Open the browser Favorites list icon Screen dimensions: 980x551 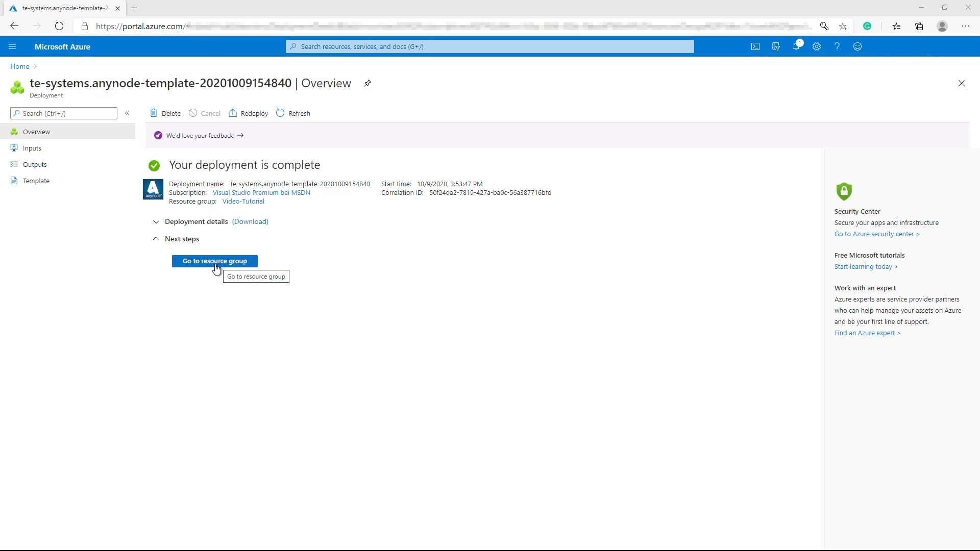[896, 26]
